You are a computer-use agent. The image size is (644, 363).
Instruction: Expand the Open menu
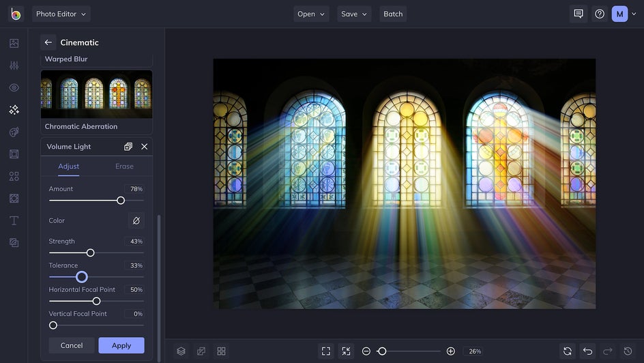coord(311,14)
